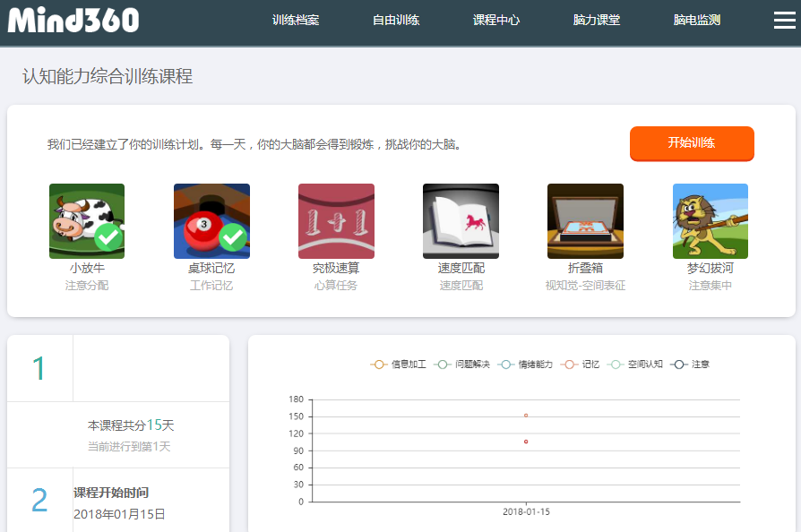801x532 pixels.
Task: Select the 梦幻拔河 lion game icon
Action: pyautogui.click(x=710, y=221)
